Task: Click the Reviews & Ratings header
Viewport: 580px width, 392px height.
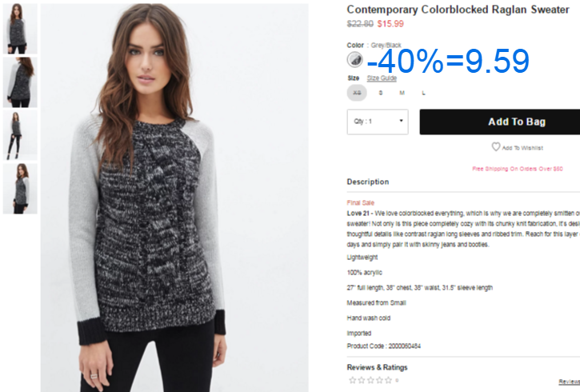Action: click(x=377, y=367)
